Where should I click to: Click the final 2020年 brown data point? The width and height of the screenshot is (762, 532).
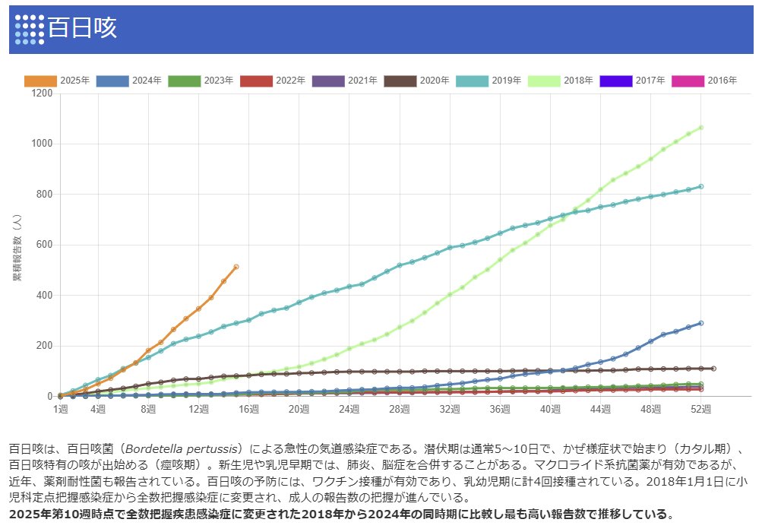pyautogui.click(x=713, y=369)
